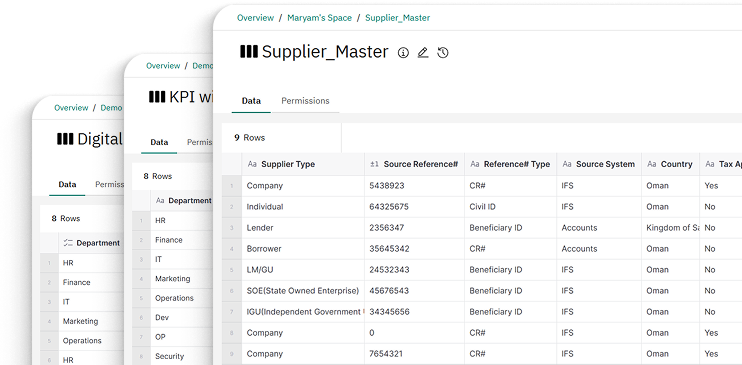Sort by Reference# Type column header

point(511,164)
